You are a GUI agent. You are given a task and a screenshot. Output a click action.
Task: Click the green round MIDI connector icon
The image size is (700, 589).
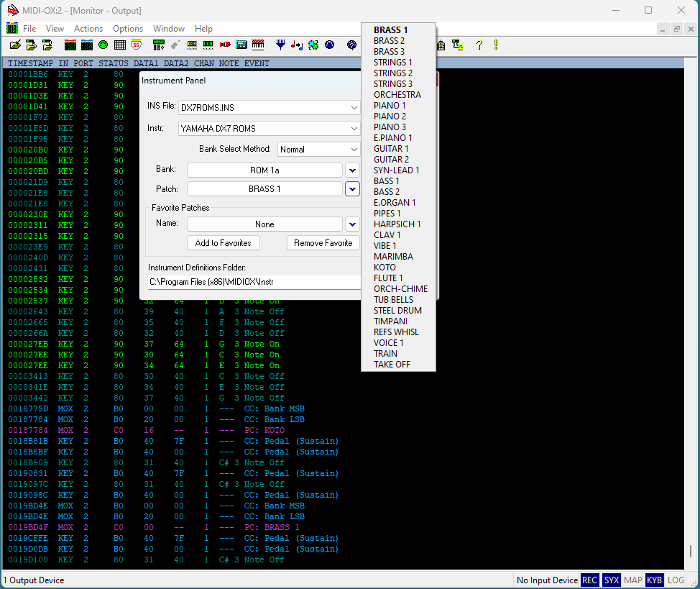click(x=103, y=45)
